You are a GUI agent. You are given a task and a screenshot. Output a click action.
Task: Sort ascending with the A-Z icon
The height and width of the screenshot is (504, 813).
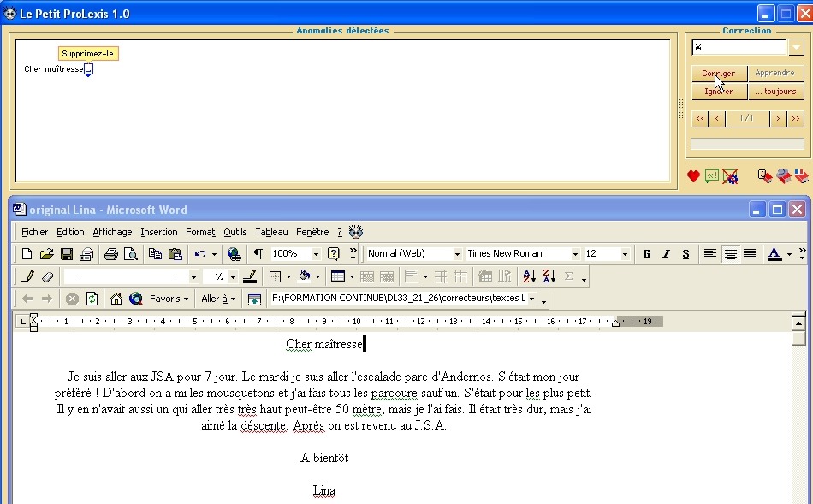coord(529,276)
